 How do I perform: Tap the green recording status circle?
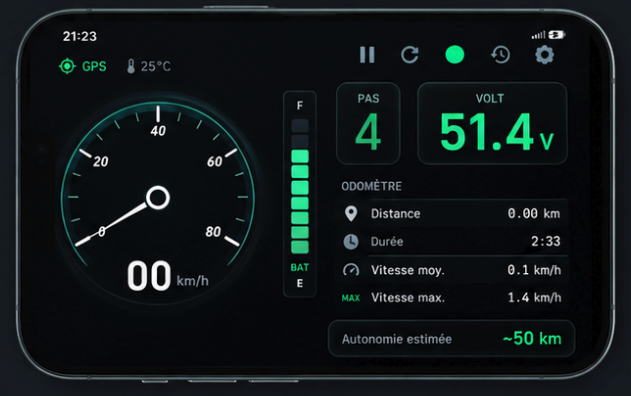click(455, 55)
